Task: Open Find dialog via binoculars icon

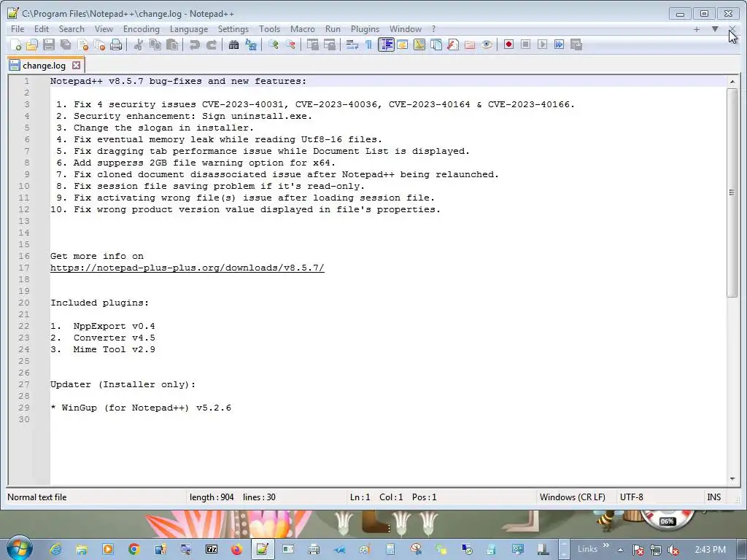Action: pos(233,44)
